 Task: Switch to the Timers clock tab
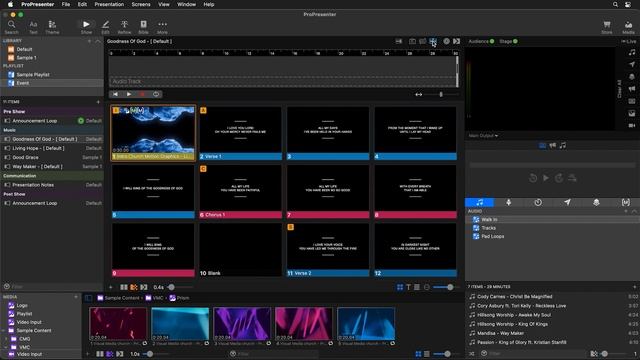pos(538,202)
